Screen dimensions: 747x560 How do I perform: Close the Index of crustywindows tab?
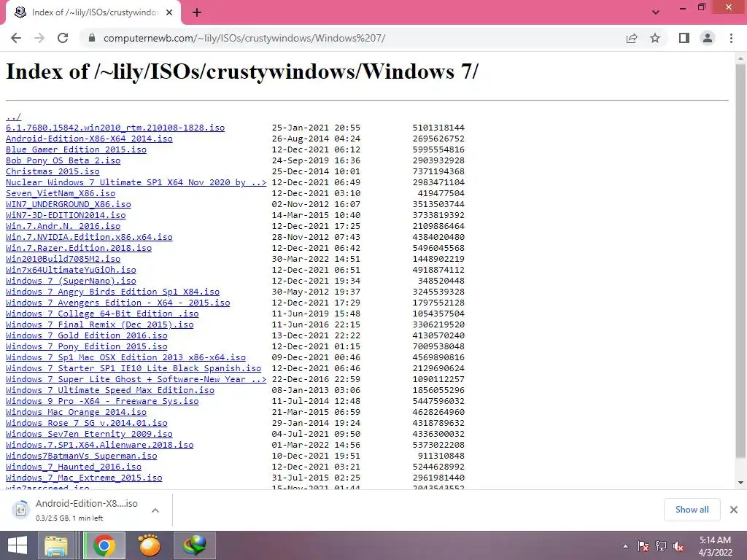(x=169, y=13)
